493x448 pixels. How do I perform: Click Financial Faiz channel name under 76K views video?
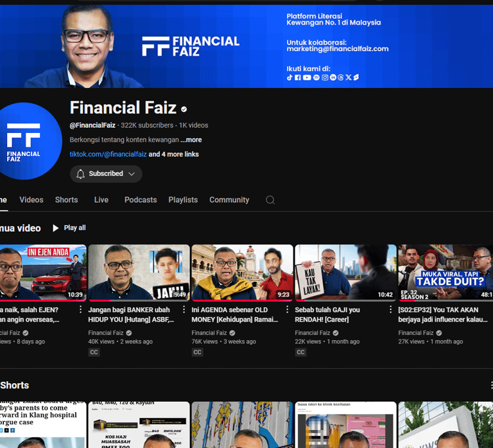click(x=209, y=333)
